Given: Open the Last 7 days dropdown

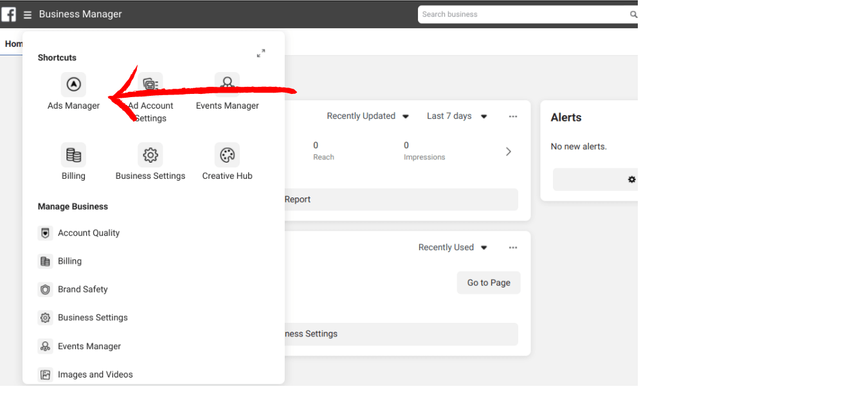Looking at the screenshot, I should (x=457, y=116).
